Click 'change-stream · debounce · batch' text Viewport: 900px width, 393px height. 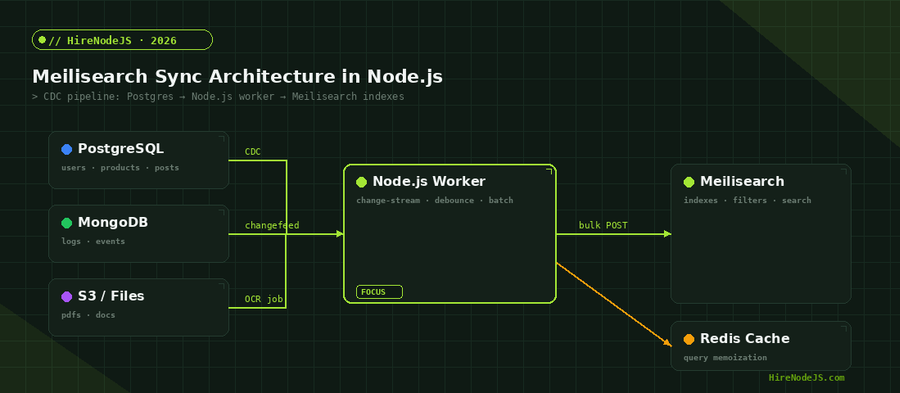point(435,200)
